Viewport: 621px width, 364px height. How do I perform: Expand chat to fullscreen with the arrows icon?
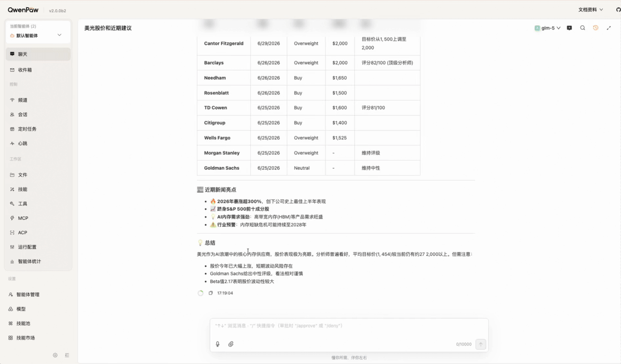[609, 28]
